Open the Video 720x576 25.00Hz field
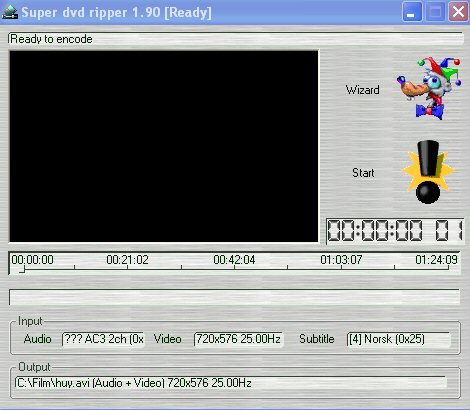The image size is (470, 410). point(238,339)
